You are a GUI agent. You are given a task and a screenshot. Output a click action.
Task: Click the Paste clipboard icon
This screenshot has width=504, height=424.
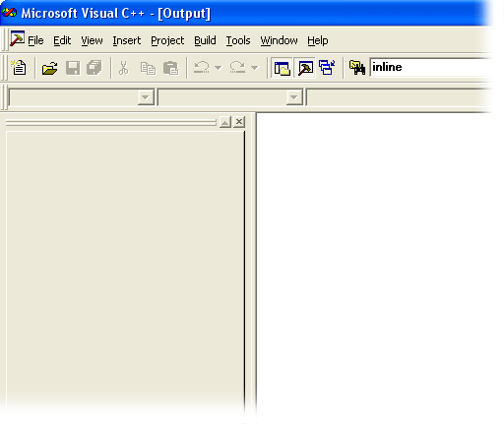pyautogui.click(x=170, y=68)
